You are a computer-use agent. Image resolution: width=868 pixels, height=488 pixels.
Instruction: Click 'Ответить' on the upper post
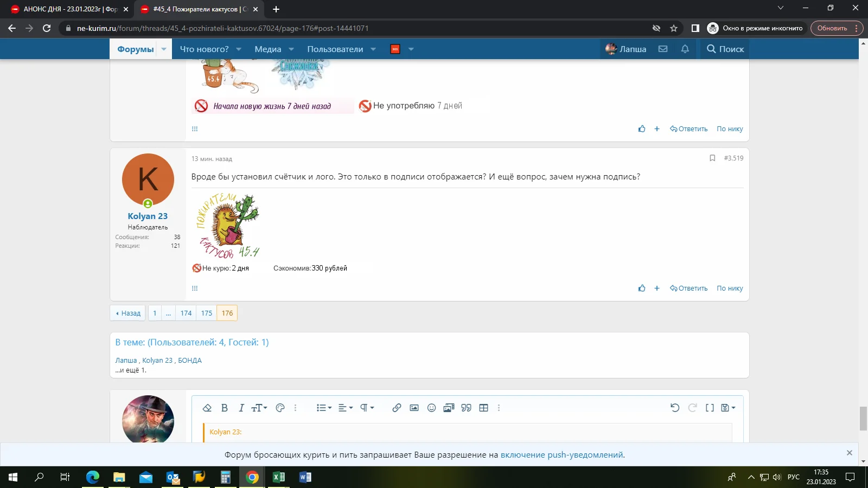[x=688, y=129]
